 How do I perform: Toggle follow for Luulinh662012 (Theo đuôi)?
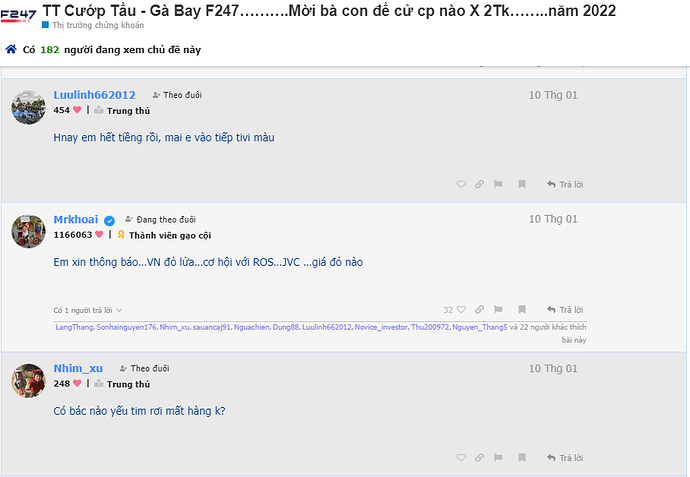(177, 95)
